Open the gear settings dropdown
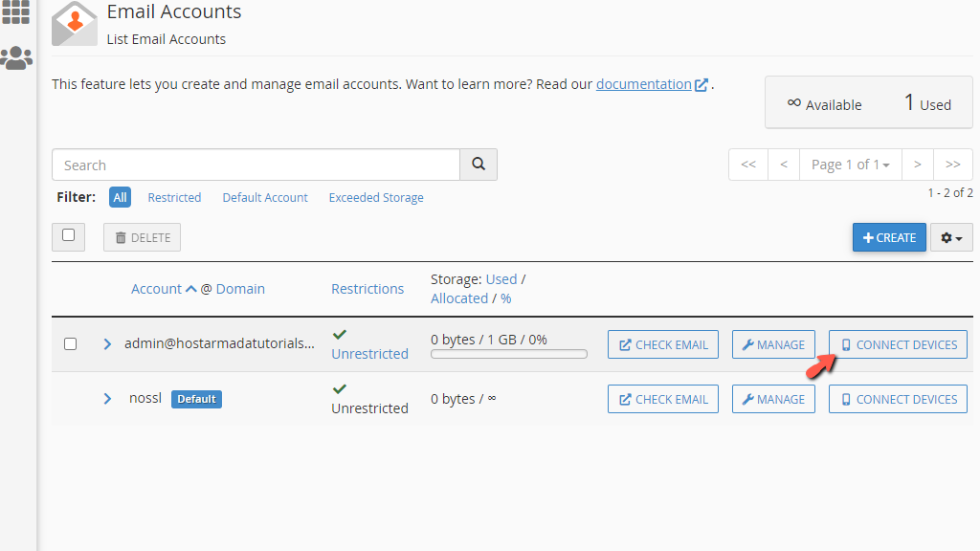Image resolution: width=980 pixels, height=551 pixels. click(x=951, y=237)
